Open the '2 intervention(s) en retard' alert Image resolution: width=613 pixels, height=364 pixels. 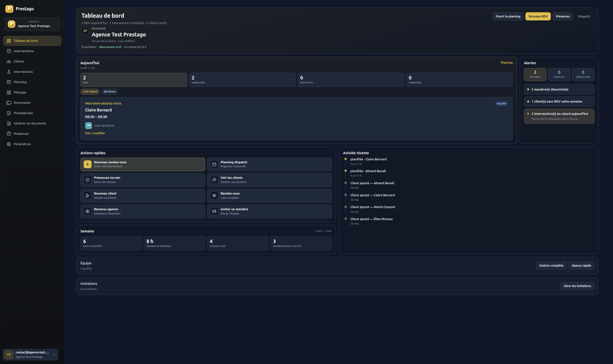pyautogui.click(x=559, y=116)
